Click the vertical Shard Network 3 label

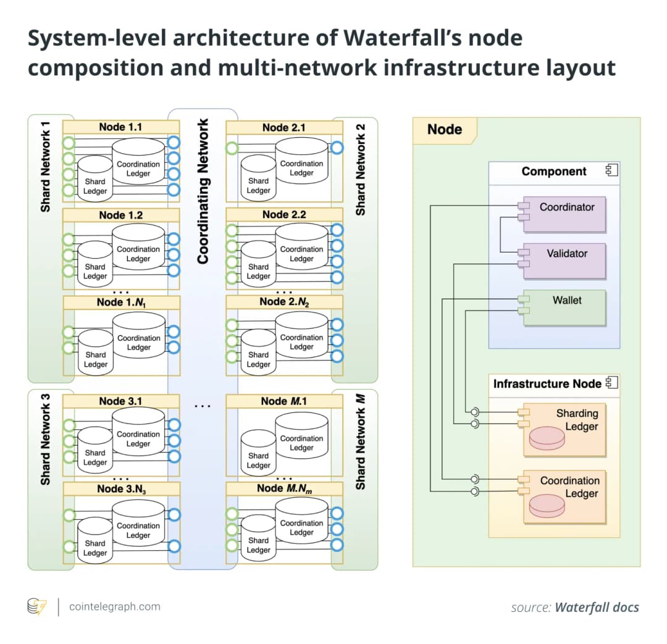(x=45, y=443)
